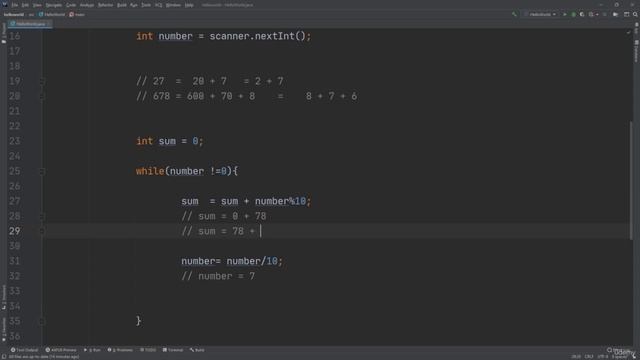Open the Project side panel tab
This screenshot has height=360, width=640.
pos(4,33)
